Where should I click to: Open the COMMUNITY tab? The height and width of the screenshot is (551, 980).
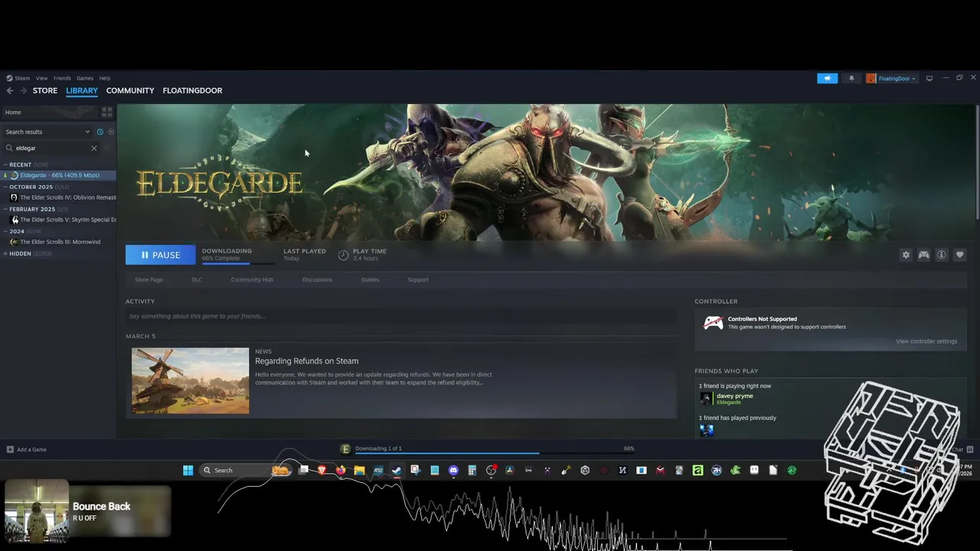(x=130, y=90)
